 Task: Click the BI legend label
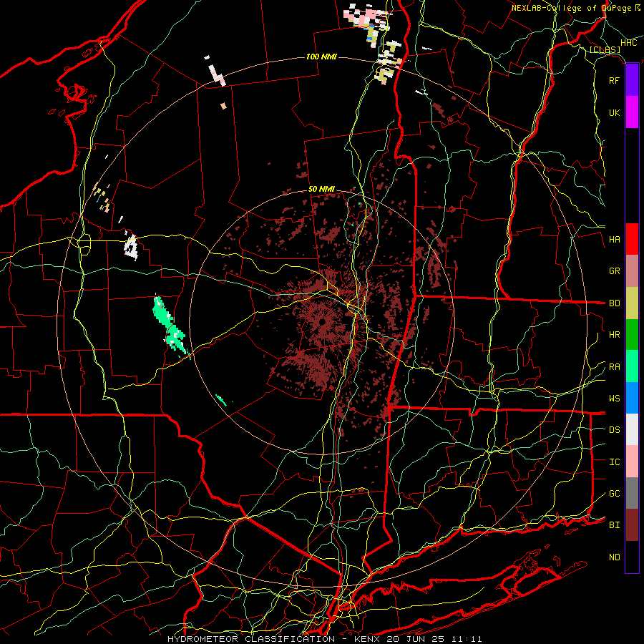click(x=614, y=525)
